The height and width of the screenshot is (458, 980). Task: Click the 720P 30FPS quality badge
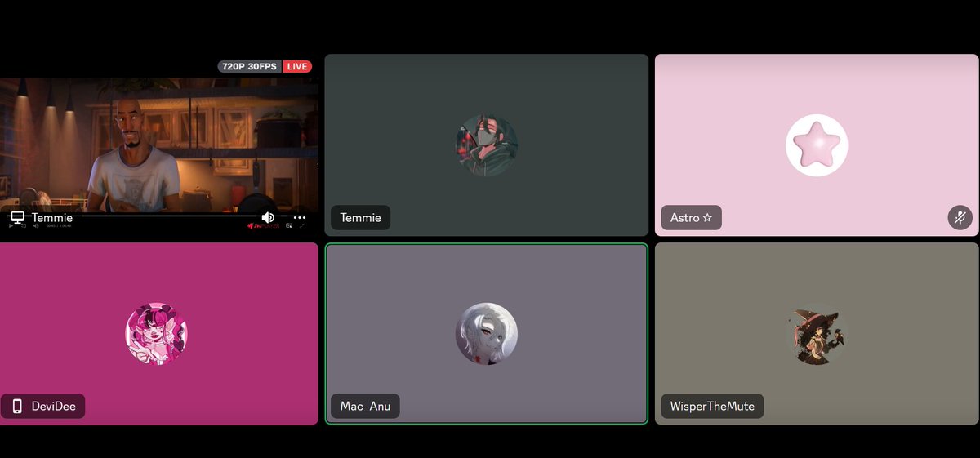pos(249,66)
